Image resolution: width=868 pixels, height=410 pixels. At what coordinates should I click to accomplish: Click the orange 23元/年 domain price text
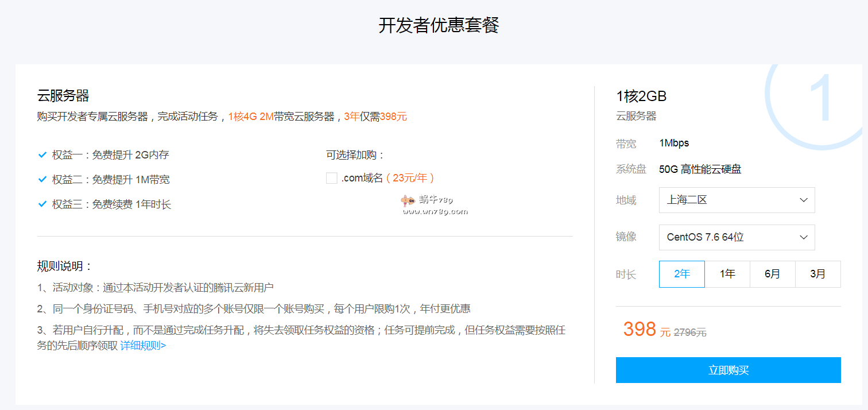click(x=410, y=178)
